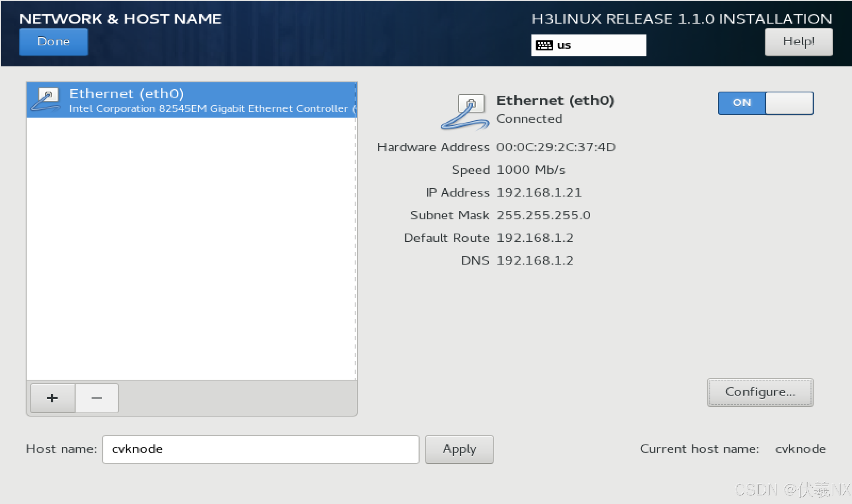Open Configure... for the eth0 interface
Image resolution: width=852 pixels, height=504 pixels.
(760, 392)
